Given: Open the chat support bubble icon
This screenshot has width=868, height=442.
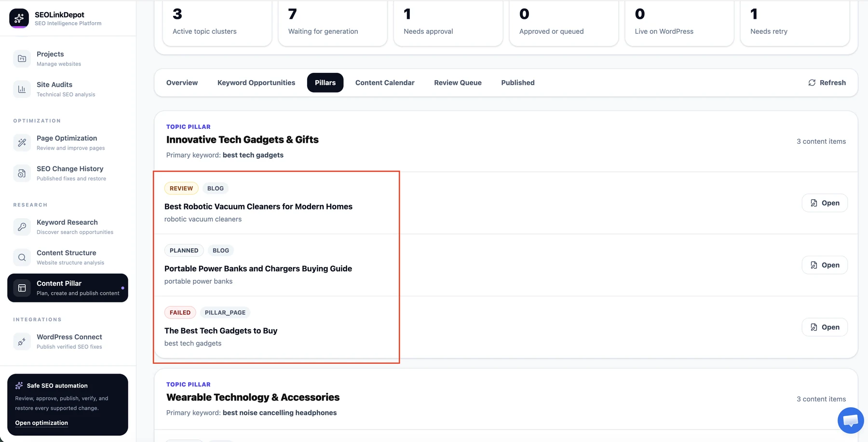Looking at the screenshot, I should point(851,420).
